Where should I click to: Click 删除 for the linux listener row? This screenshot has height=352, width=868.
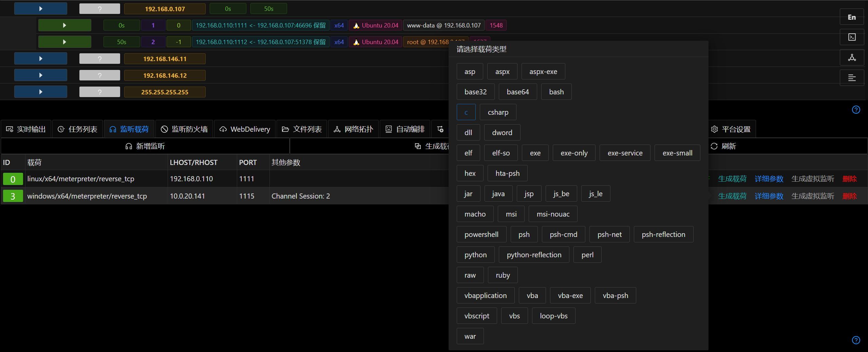pos(850,179)
